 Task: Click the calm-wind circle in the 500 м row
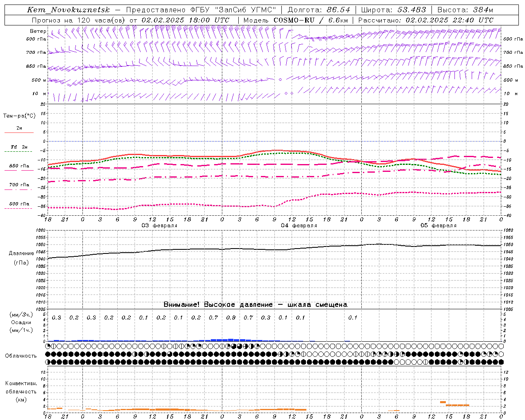[x=280, y=80]
